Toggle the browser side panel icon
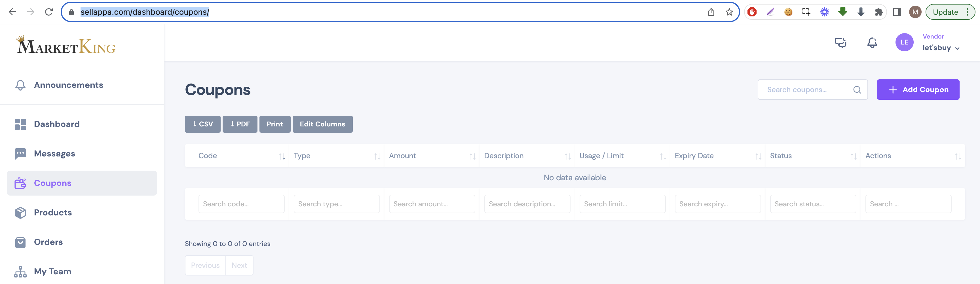The image size is (980, 284). pyautogui.click(x=897, y=12)
